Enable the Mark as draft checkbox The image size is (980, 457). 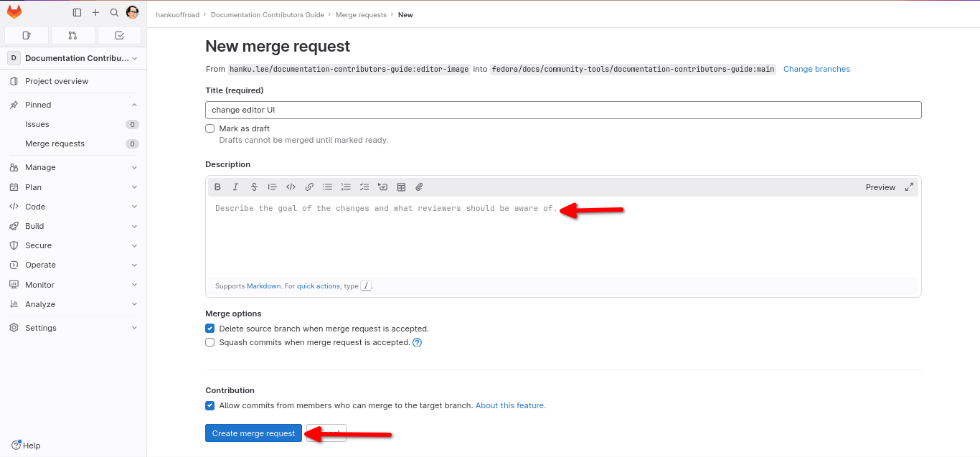(x=210, y=128)
